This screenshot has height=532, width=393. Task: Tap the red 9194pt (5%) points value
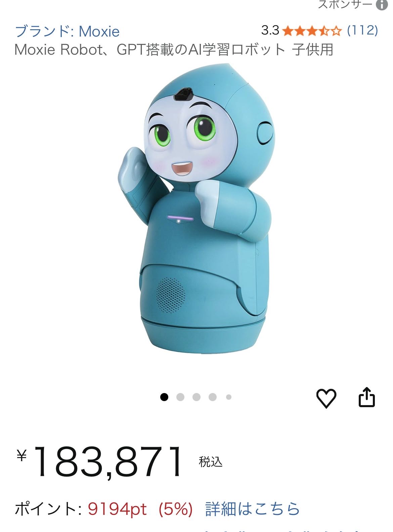pos(140,509)
